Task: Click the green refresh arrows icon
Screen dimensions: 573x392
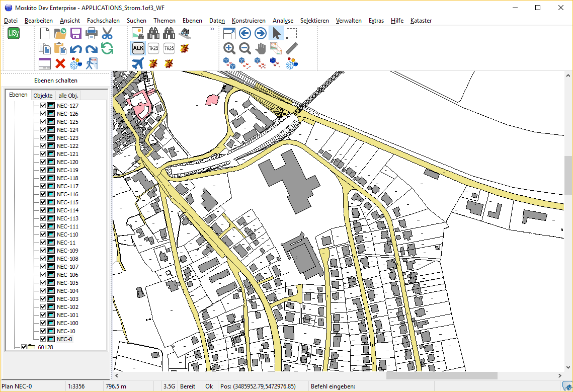Action: pos(107,48)
